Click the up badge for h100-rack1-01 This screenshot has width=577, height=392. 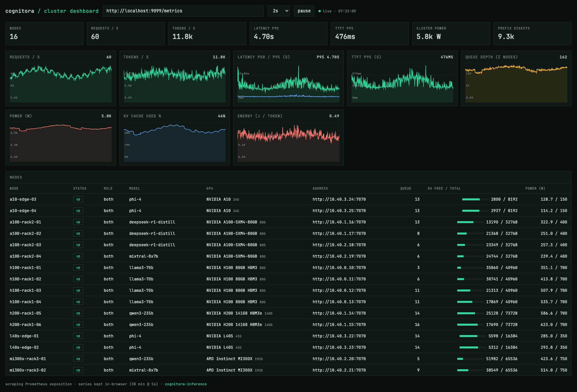point(78,268)
